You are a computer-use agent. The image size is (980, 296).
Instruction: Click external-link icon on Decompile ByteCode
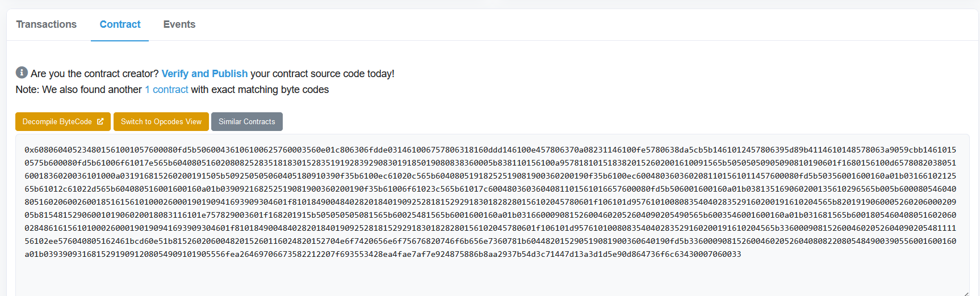(100, 121)
